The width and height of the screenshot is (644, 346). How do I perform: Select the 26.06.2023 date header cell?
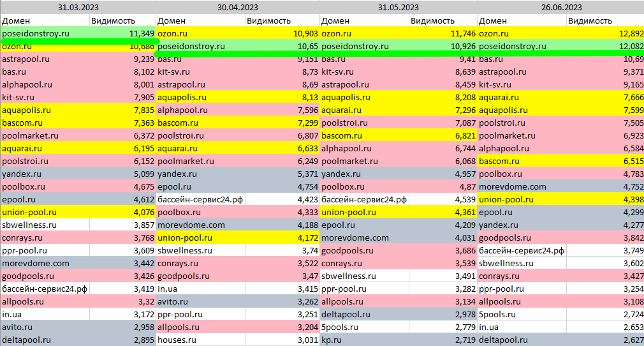point(560,7)
